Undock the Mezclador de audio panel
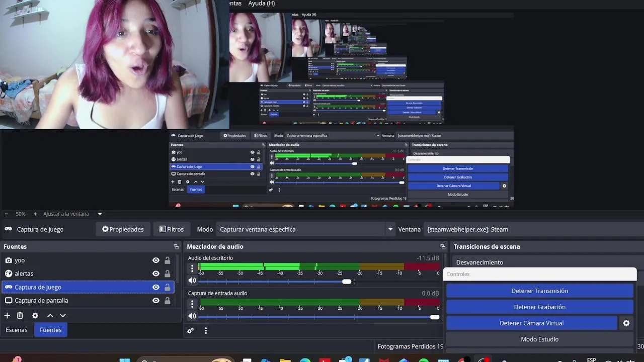This screenshot has width=644, height=362. (443, 247)
